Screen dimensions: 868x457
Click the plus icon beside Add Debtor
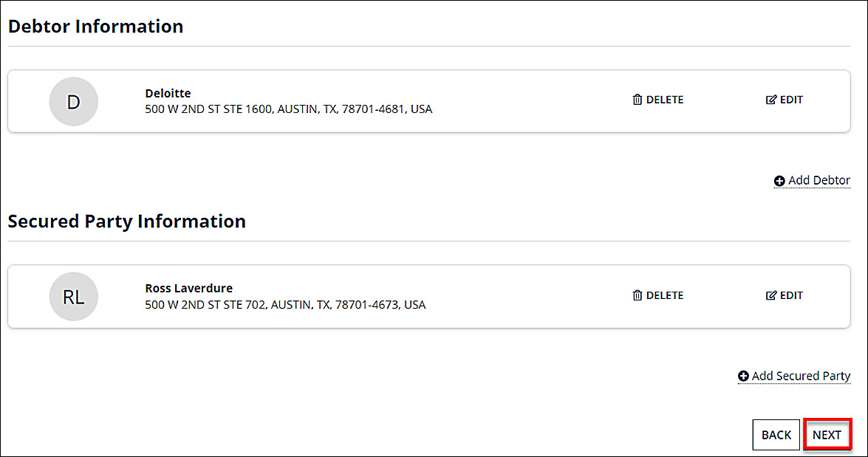point(779,181)
